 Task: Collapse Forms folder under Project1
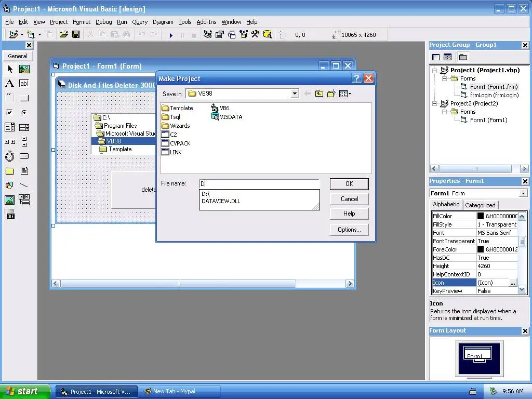(445, 79)
